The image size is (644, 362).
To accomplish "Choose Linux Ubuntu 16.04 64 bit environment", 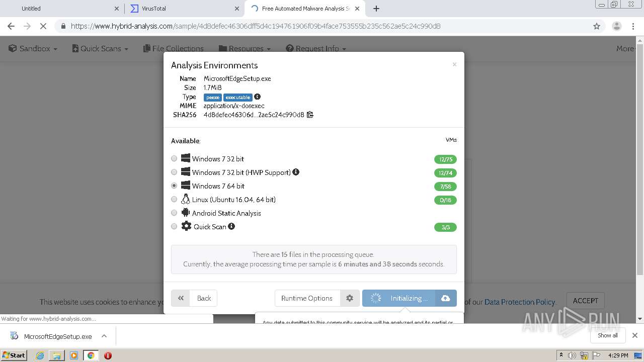I will [x=174, y=199].
